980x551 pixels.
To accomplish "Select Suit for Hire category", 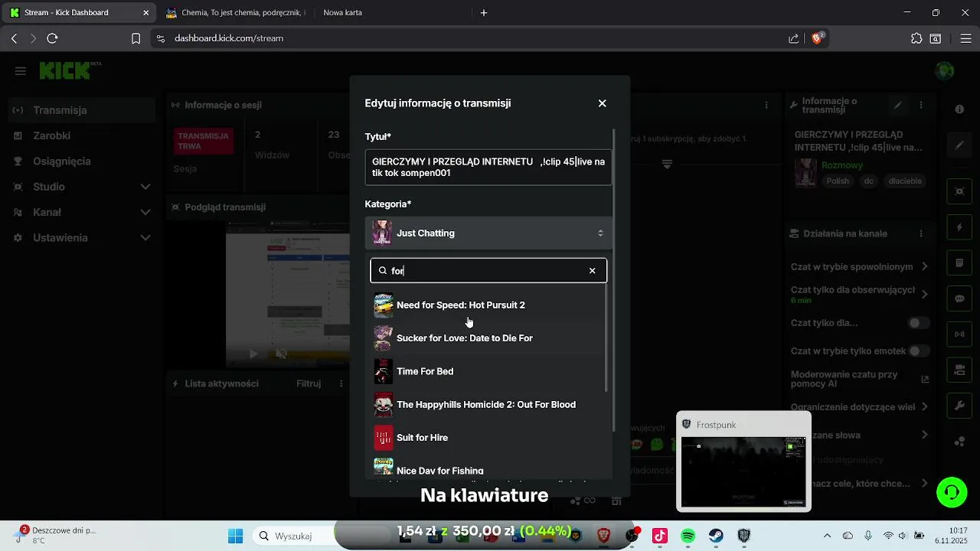I will tap(488, 438).
